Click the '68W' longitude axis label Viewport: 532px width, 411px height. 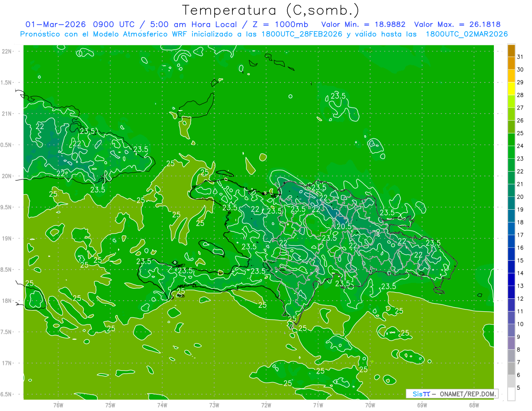474,405
